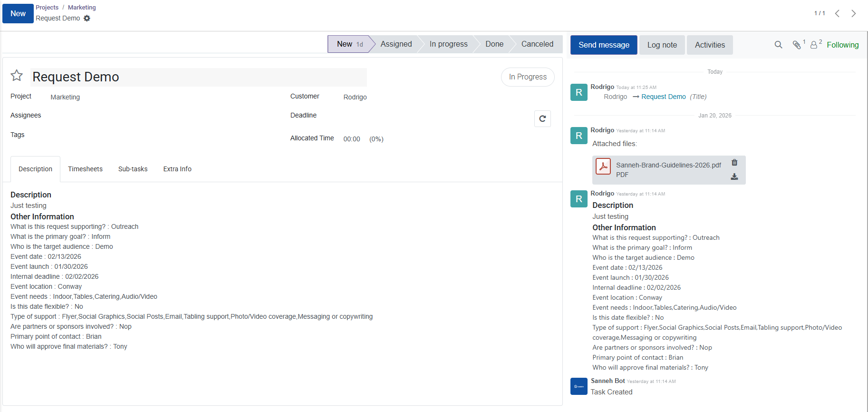Open the chatter search magnifier icon
The width and height of the screenshot is (868, 412).
778,45
